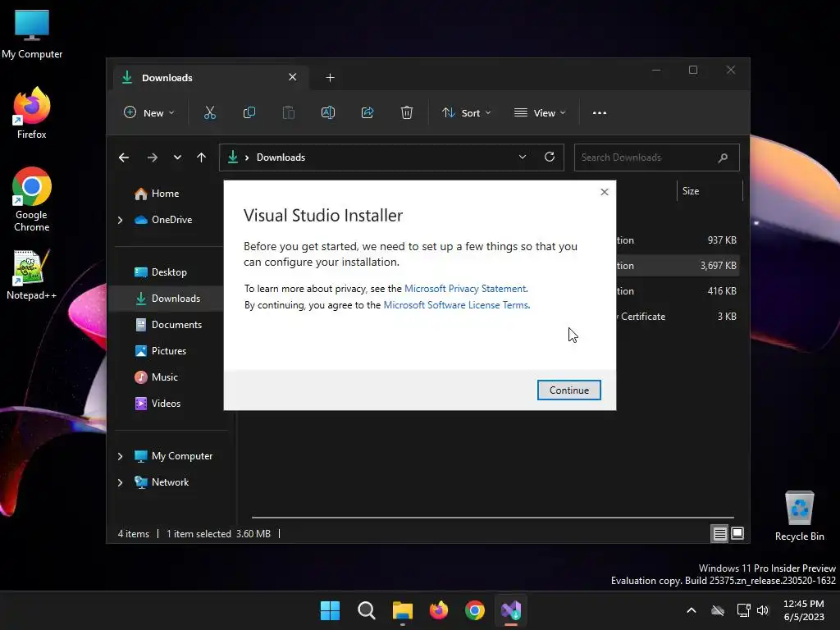This screenshot has height=630, width=840.
Task: Open the Microsoft Privacy Statement link
Action: point(465,288)
